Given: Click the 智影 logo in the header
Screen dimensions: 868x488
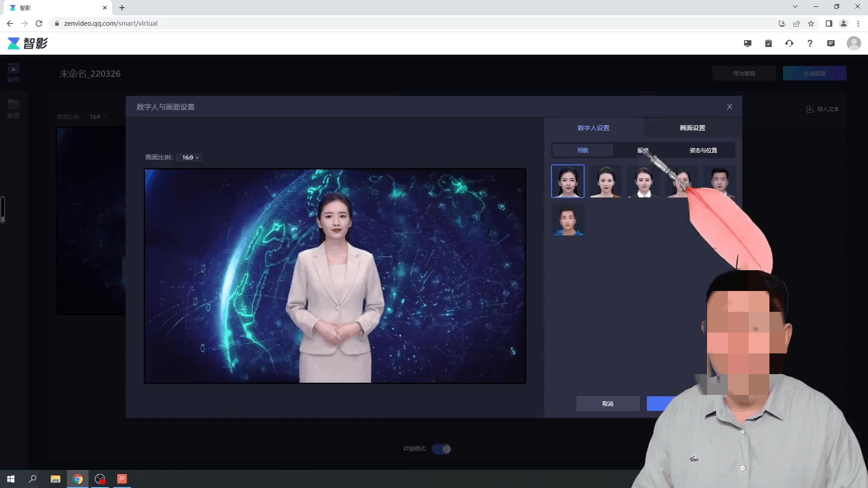Looking at the screenshot, I should 28,43.
